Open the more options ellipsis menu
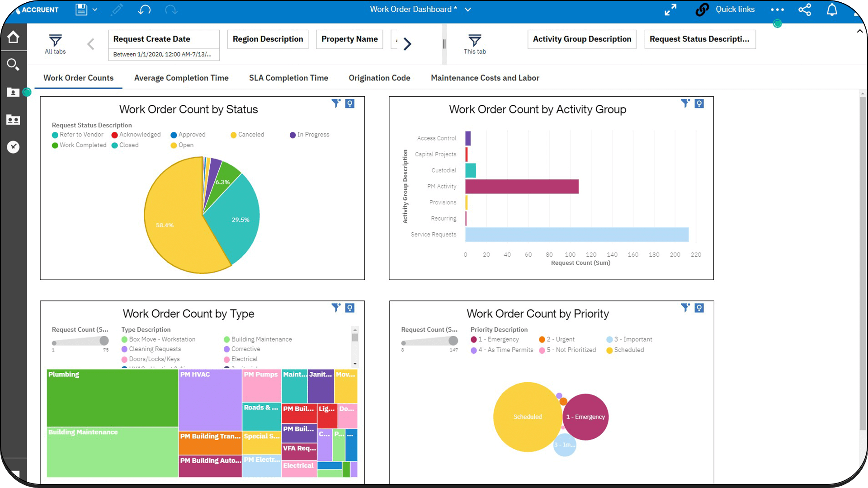Image resolution: width=868 pixels, height=488 pixels. (777, 9)
